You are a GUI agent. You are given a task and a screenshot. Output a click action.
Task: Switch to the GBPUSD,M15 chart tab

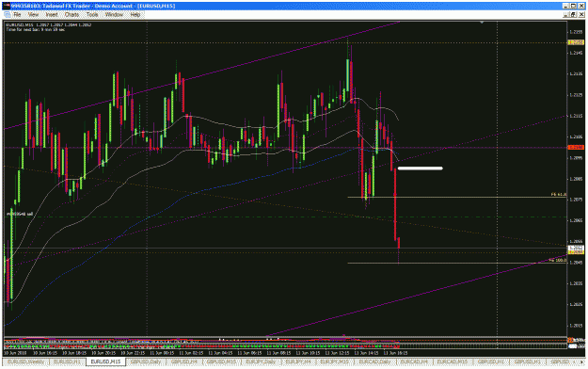(x=222, y=361)
